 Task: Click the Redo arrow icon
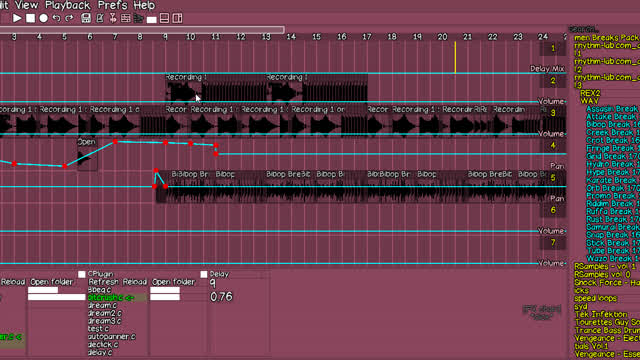pos(69,18)
